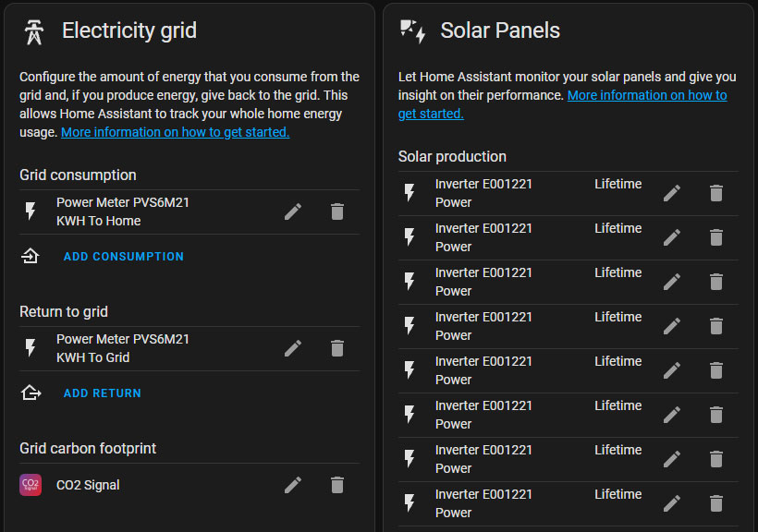This screenshot has height=532, width=758.
Task: Delete the first solar production inverter entry
Action: tap(716, 193)
